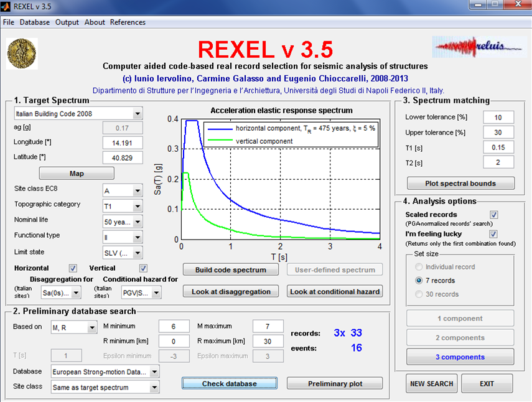Open the Topographic category dropdown
532x402 pixels.
click(x=123, y=206)
